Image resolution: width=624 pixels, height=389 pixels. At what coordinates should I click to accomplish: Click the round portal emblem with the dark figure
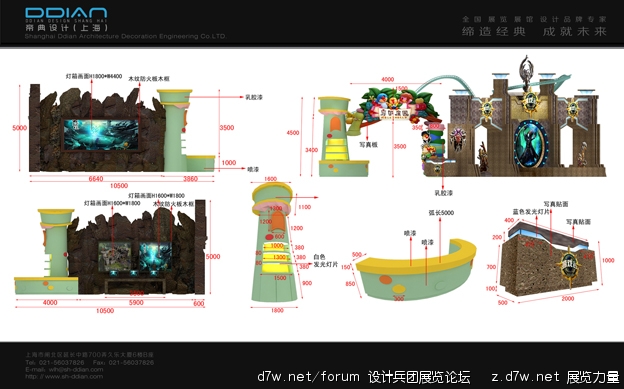pos(530,144)
